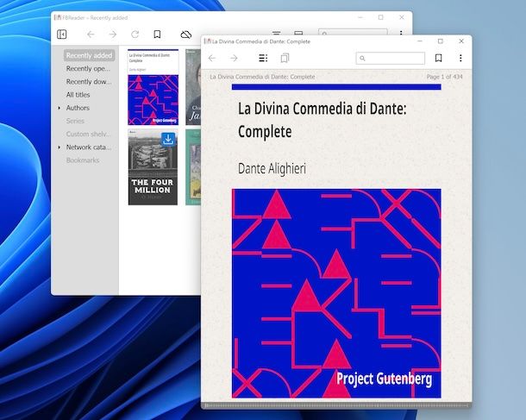Show All titles in the library
526x420 pixels.
click(x=78, y=95)
